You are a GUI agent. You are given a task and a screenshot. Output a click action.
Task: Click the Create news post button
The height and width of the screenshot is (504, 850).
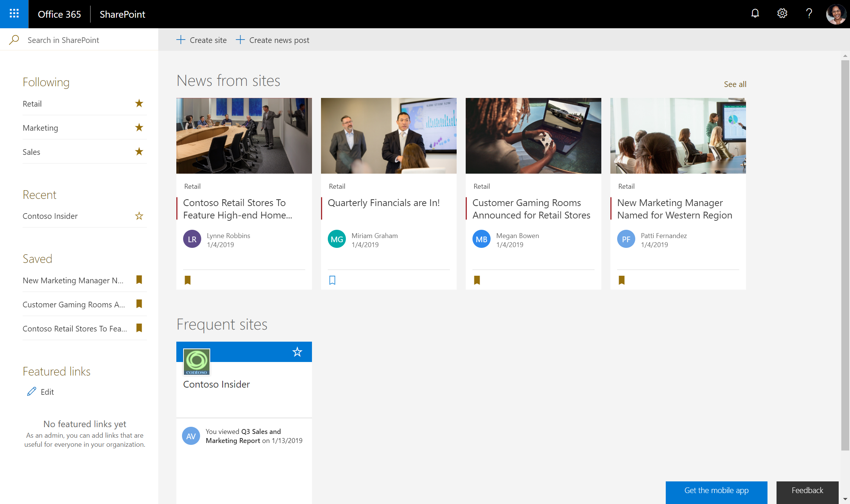click(273, 40)
